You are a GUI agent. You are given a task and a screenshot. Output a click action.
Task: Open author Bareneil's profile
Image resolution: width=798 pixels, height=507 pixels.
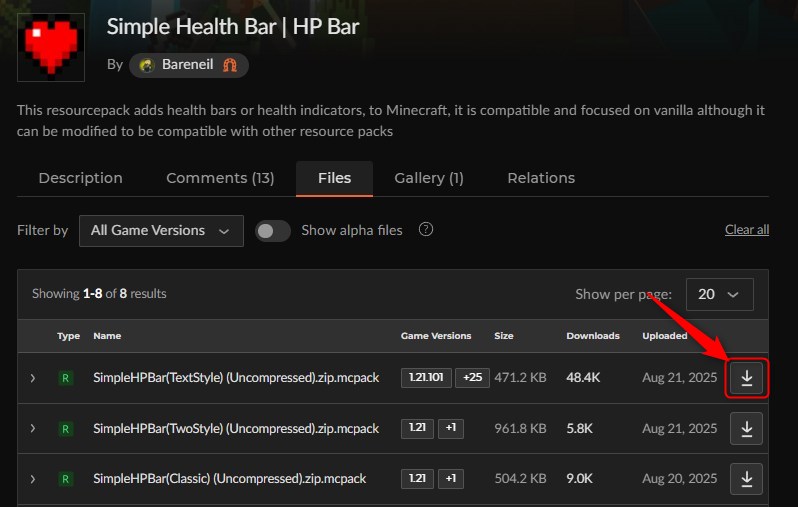tap(188, 65)
